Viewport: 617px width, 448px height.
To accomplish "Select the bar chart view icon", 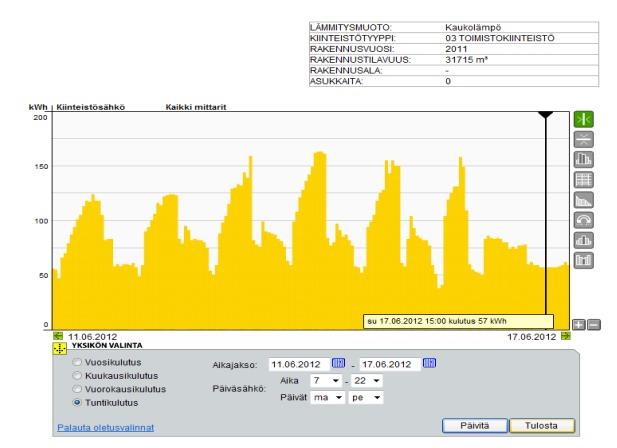I will (584, 159).
